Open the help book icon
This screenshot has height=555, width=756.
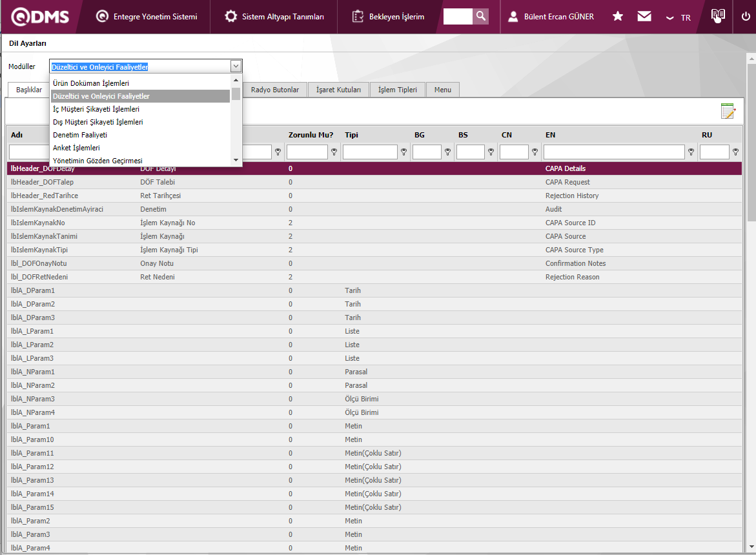point(717,16)
